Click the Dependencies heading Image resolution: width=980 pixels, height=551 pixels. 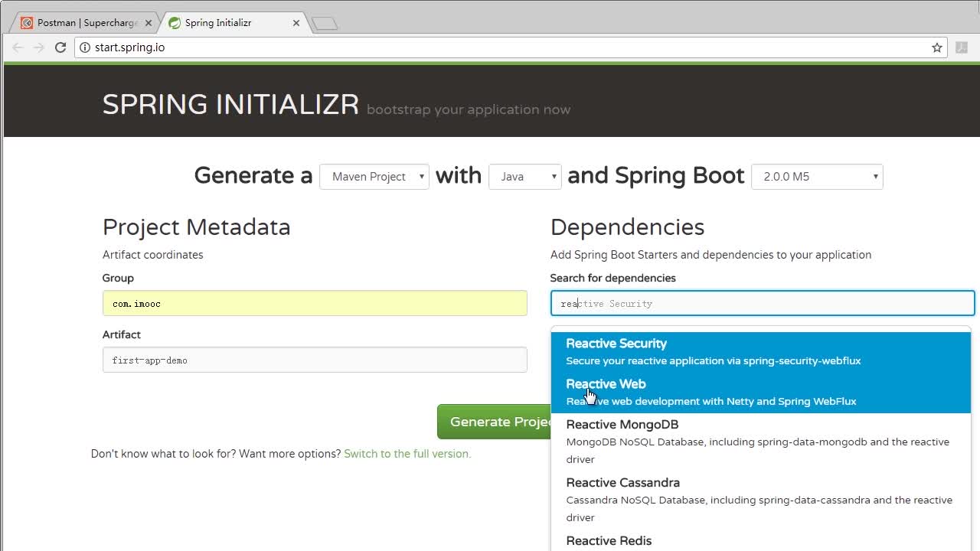[627, 227]
